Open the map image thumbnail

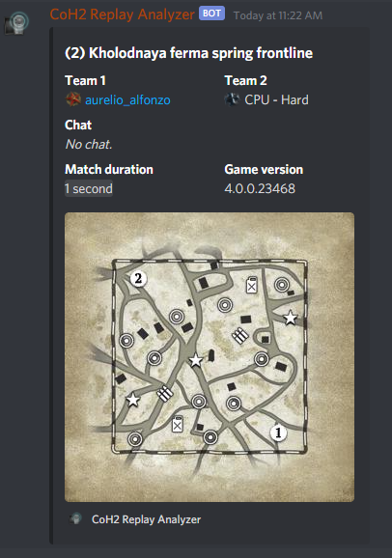[210, 357]
